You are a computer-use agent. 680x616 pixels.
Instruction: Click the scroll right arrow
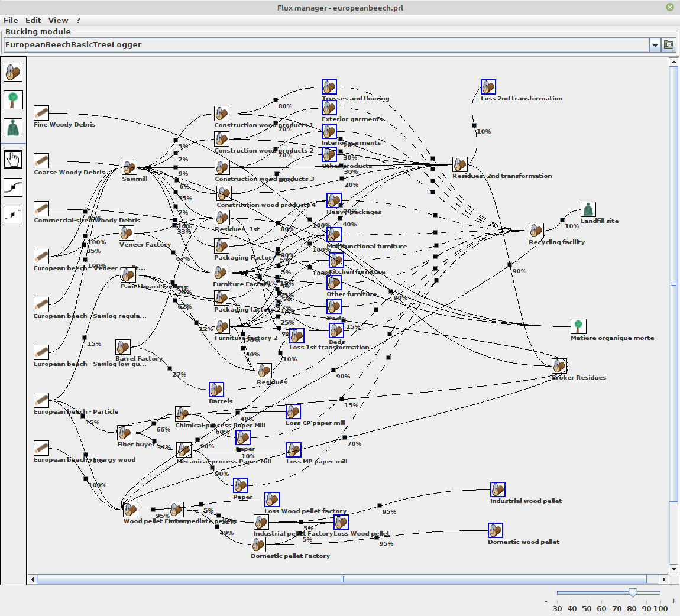tap(664, 579)
